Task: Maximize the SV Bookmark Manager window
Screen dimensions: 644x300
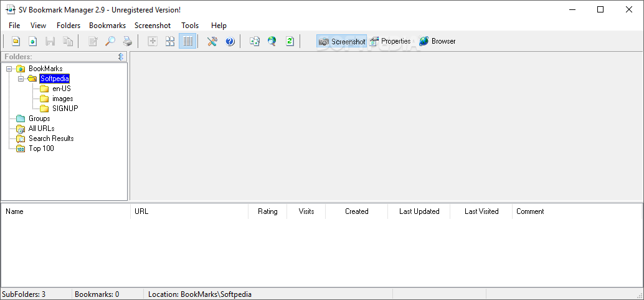Action: tap(600, 9)
